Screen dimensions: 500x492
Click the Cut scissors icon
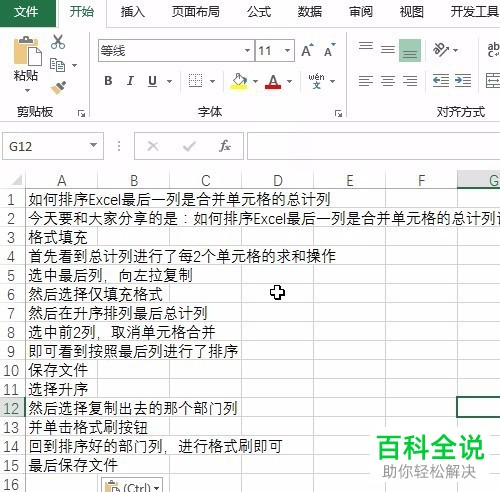click(58, 42)
